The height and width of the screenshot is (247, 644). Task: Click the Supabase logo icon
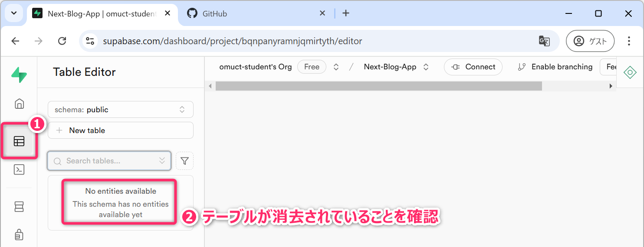(x=19, y=75)
